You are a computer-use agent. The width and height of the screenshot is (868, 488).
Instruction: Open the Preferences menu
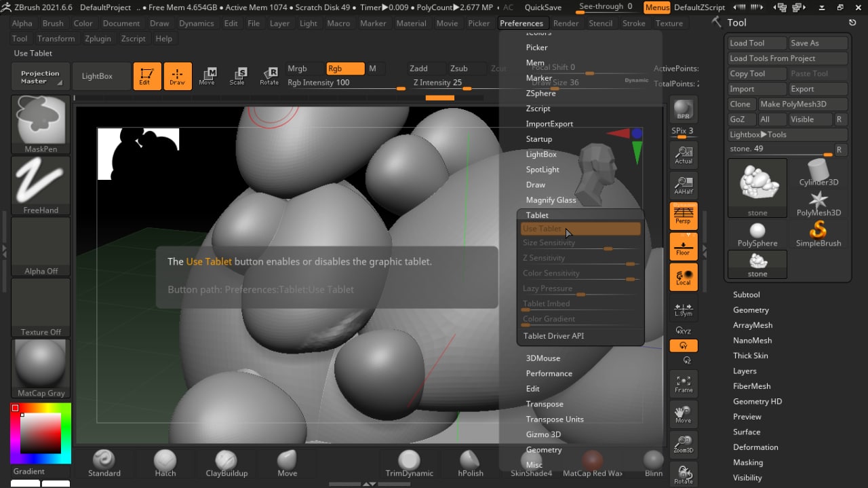point(521,23)
